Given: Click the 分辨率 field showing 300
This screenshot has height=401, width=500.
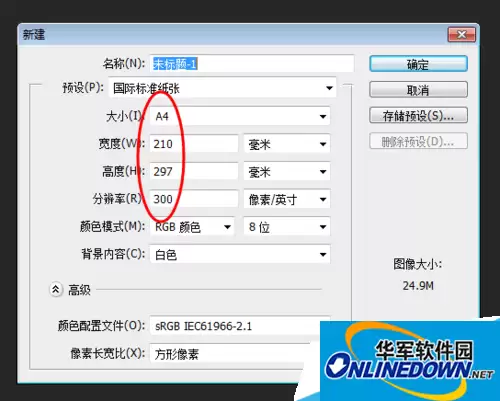Looking at the screenshot, I should pos(194,199).
